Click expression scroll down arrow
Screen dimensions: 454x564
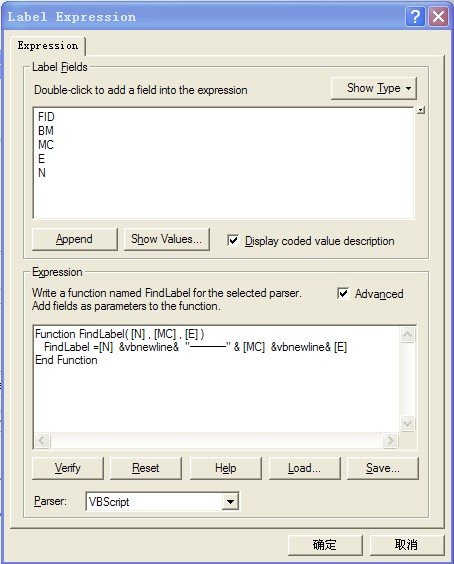[x=407, y=423]
